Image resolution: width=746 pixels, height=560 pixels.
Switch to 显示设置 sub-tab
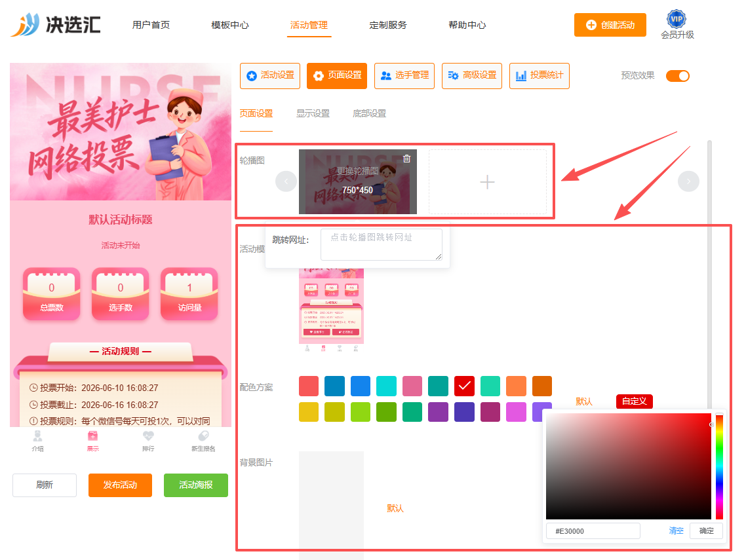coord(313,113)
